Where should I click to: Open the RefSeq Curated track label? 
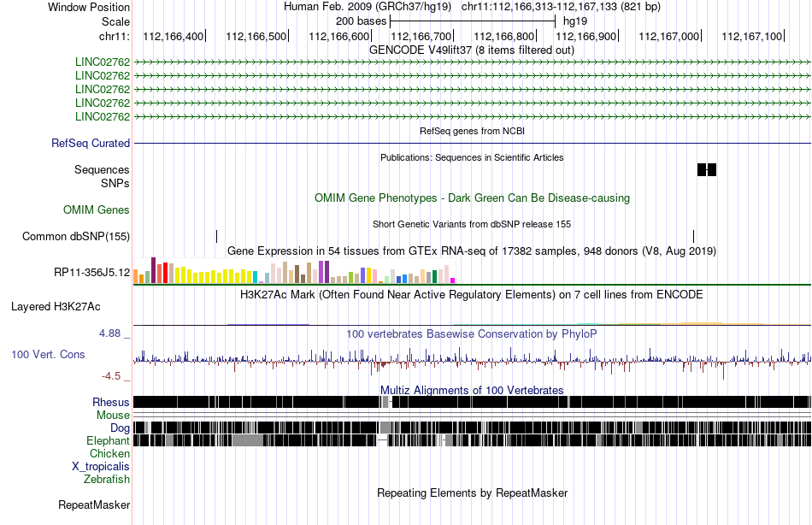pyautogui.click(x=90, y=143)
